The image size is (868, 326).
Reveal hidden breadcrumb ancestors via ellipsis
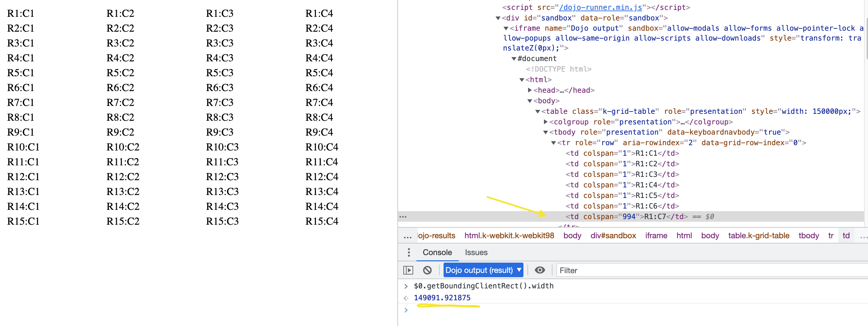point(407,235)
